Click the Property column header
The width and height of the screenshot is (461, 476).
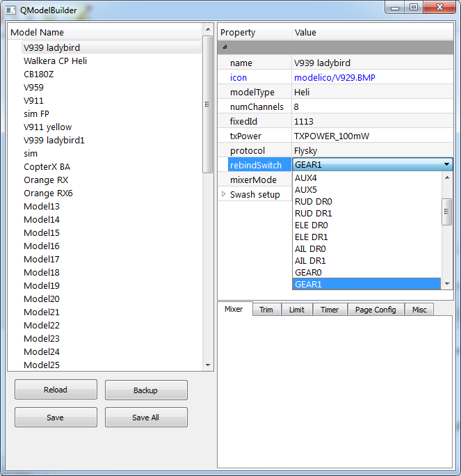[x=254, y=32]
